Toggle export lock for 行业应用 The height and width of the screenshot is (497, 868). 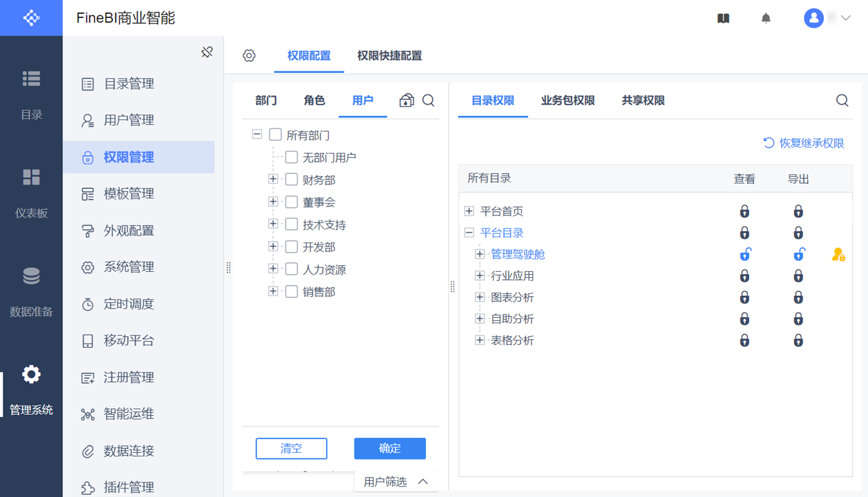pos(798,276)
